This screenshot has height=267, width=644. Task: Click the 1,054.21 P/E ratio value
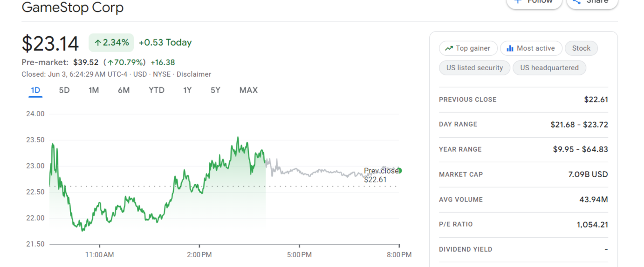pos(592,225)
